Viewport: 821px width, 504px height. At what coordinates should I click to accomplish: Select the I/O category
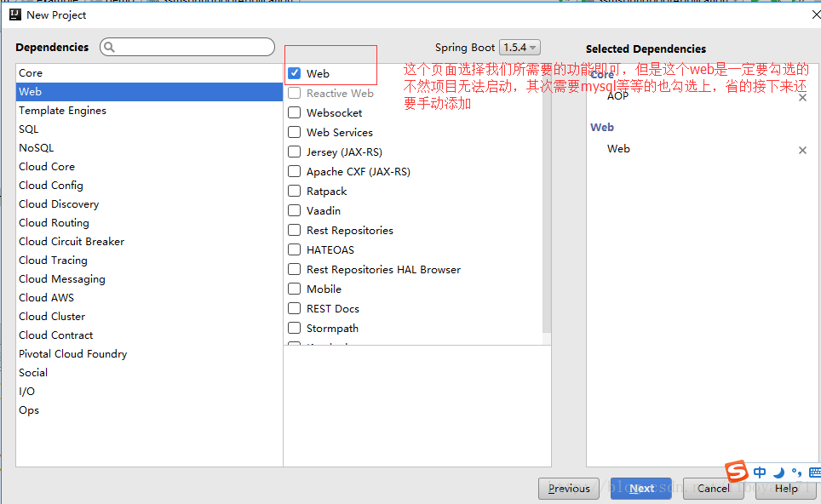tap(149, 392)
